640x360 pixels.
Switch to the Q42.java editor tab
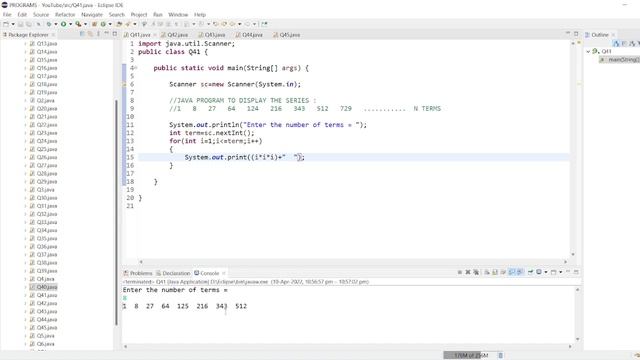[x=175, y=35]
